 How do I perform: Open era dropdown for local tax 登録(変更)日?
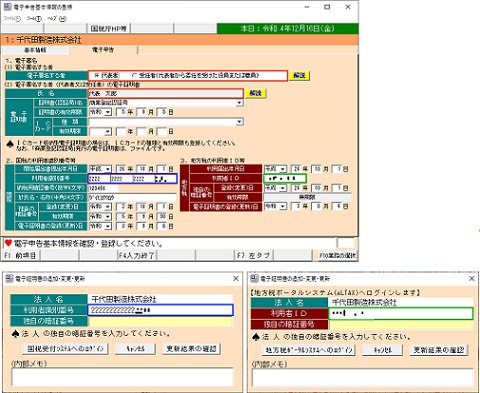283,188
